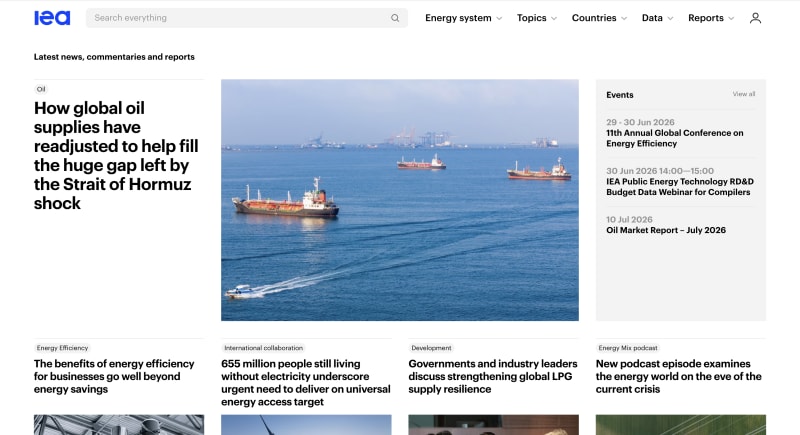Open the user account icon
The height and width of the screenshot is (435, 800).
755,18
